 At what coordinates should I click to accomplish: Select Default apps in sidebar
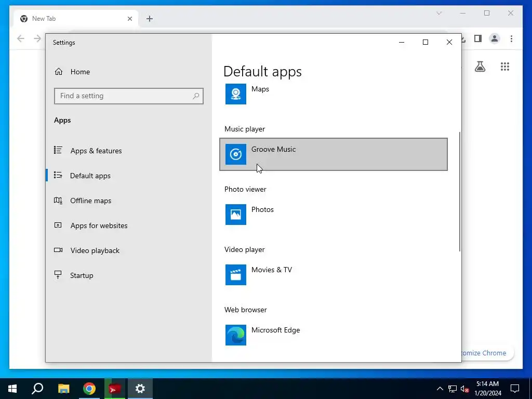coord(90,176)
